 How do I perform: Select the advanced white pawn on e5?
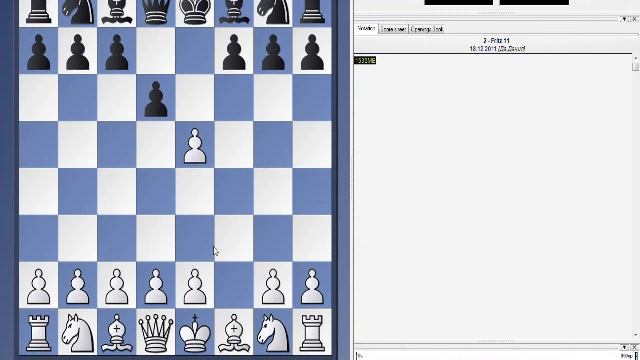195,146
